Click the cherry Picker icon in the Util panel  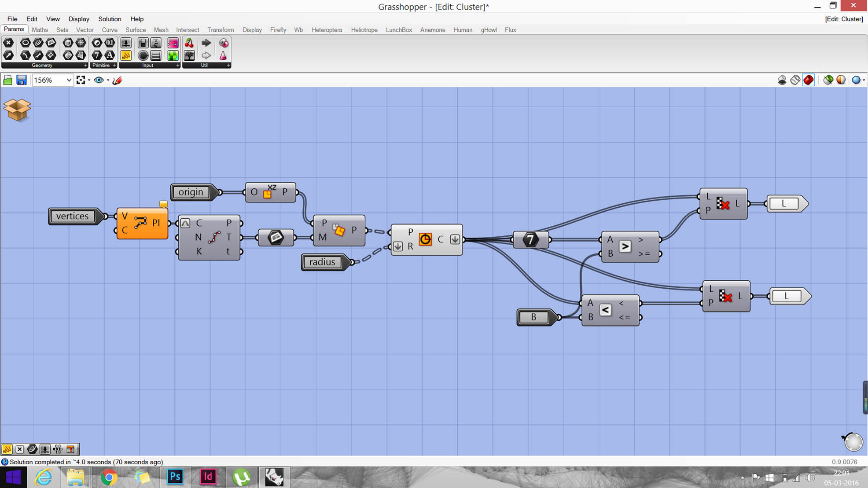pyautogui.click(x=189, y=43)
